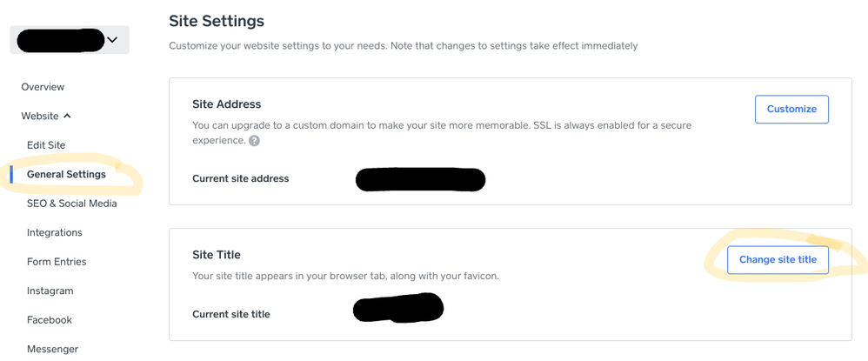Screen dimensions: 868x361
Task: Open SEO & Social Media settings
Action: [71, 204]
